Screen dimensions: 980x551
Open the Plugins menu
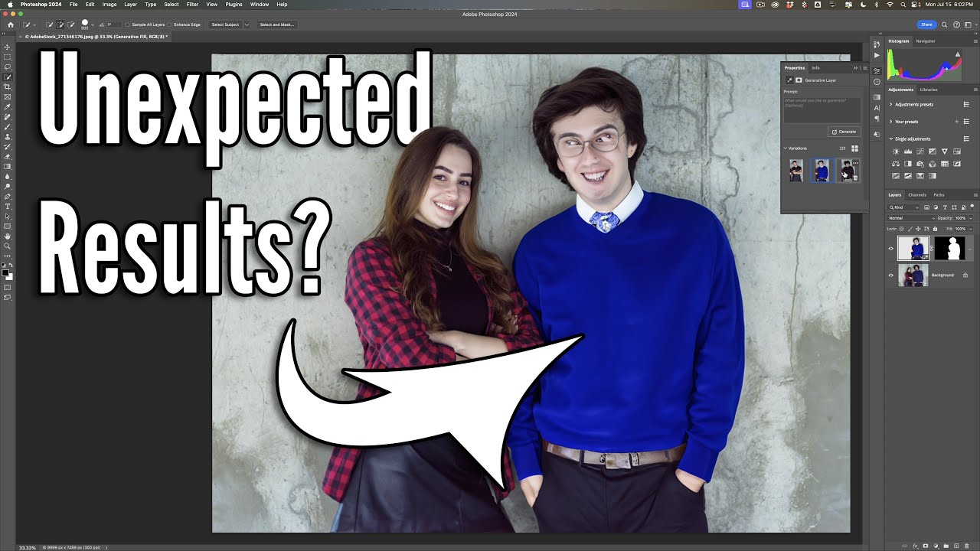click(234, 5)
